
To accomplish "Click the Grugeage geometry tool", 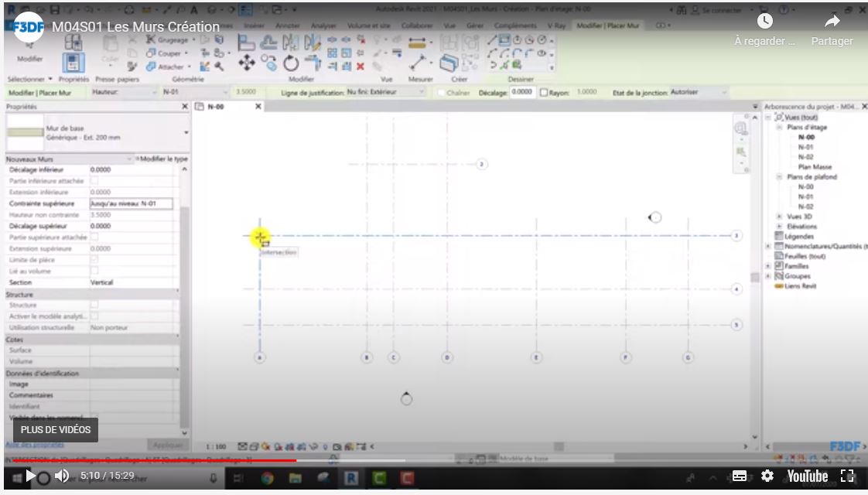I will [x=169, y=40].
